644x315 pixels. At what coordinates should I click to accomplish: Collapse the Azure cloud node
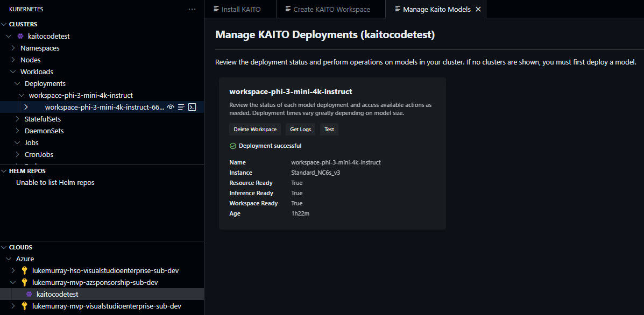(9, 259)
